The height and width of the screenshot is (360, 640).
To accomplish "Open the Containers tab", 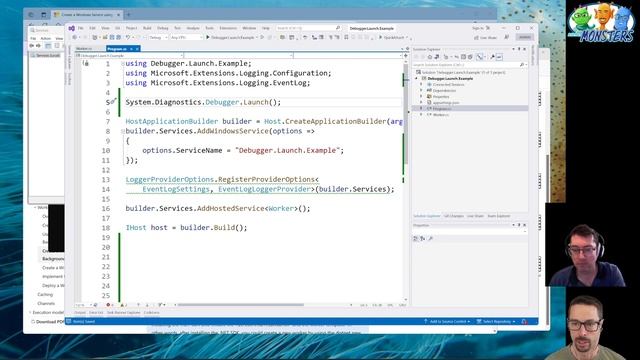I will click(x=151, y=313).
